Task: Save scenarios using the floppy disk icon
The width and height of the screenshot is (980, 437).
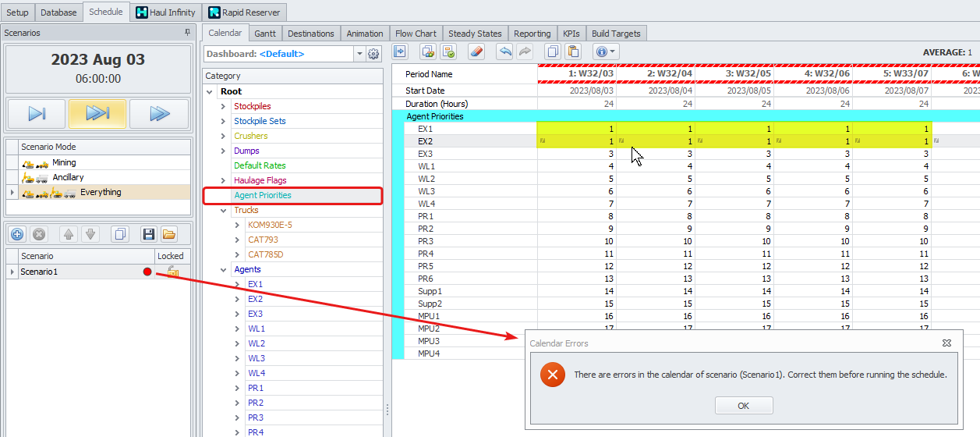Action: tap(147, 234)
